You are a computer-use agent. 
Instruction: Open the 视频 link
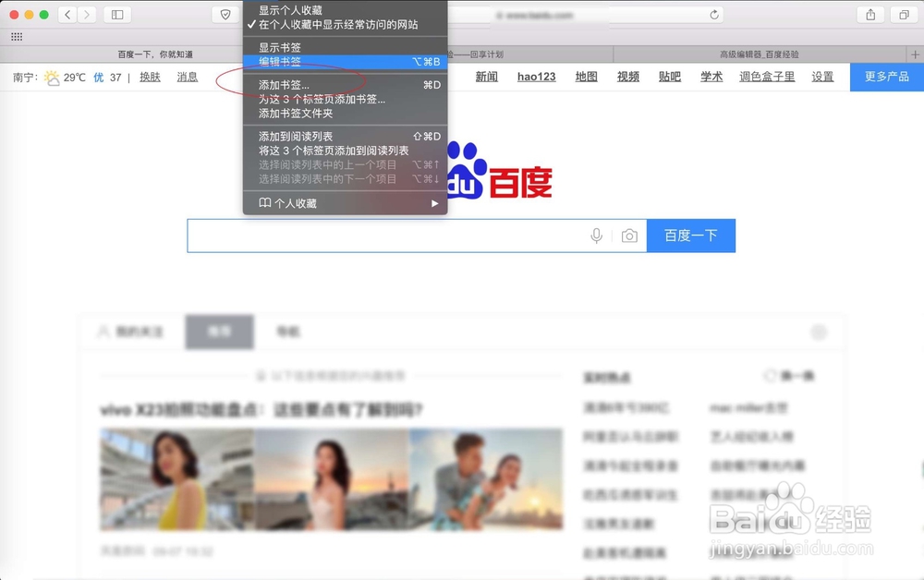tap(628, 77)
